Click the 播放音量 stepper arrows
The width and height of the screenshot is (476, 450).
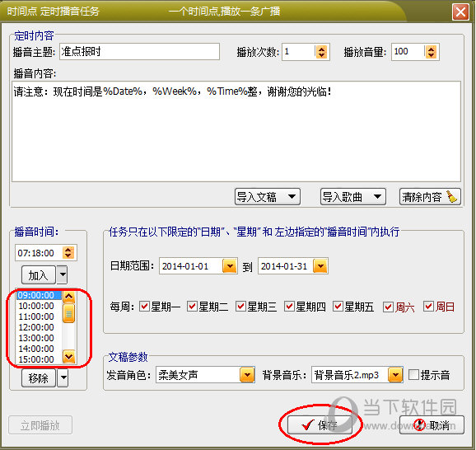point(431,52)
